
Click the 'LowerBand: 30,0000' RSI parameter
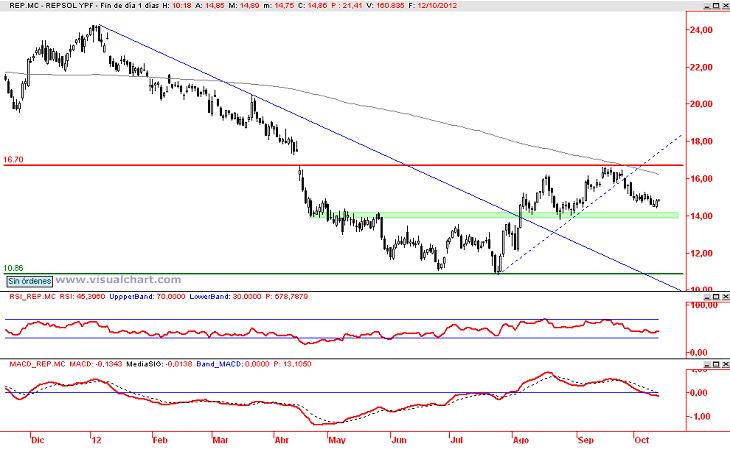(x=225, y=297)
